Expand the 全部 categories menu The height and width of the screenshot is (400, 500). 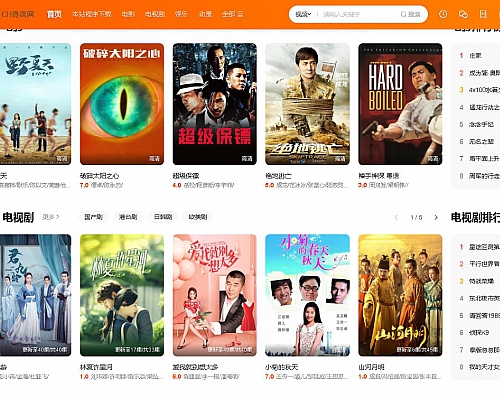click(233, 14)
